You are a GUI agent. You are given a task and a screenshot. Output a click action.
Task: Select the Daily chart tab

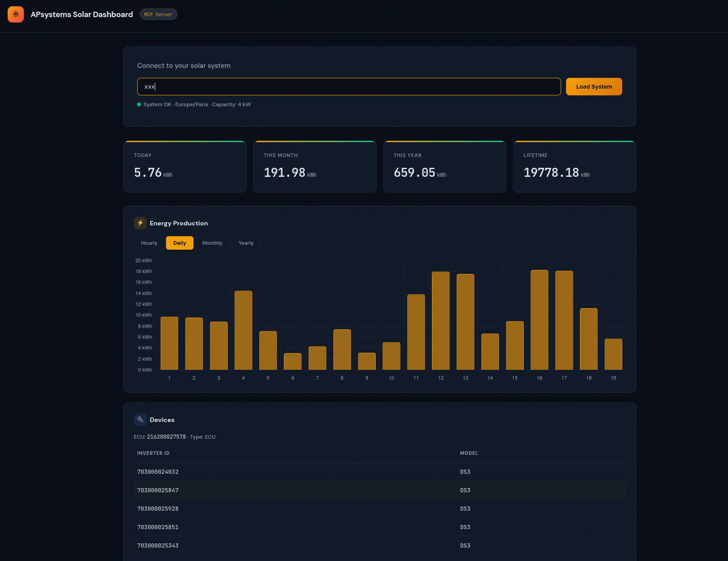point(180,243)
